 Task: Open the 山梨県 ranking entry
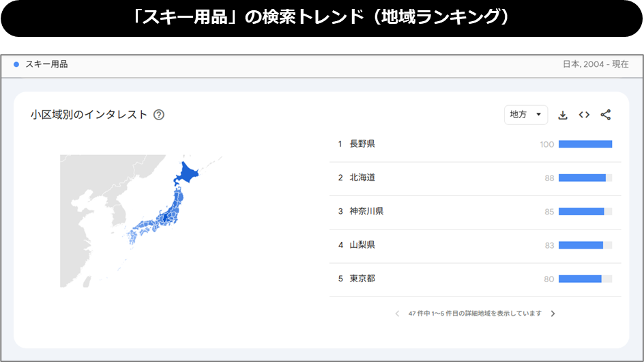pyautogui.click(x=362, y=245)
